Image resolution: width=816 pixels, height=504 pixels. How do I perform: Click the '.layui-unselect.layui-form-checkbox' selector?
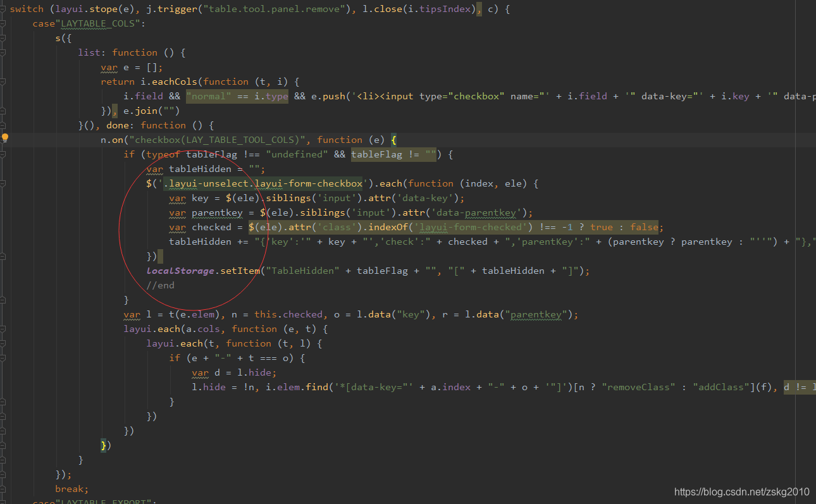[263, 183]
